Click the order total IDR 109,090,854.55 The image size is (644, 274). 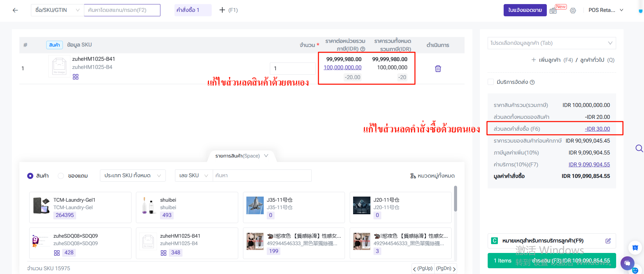(x=586, y=176)
